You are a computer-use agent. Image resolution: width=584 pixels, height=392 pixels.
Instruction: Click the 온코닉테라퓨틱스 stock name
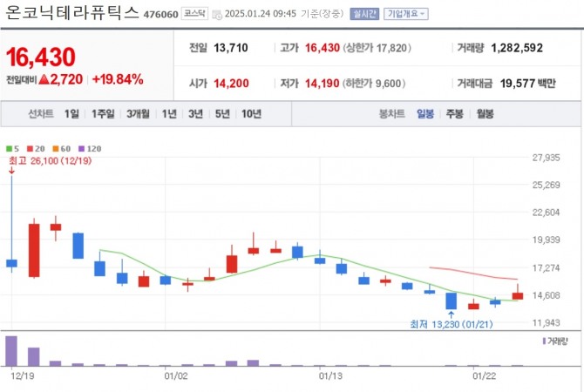(x=72, y=13)
